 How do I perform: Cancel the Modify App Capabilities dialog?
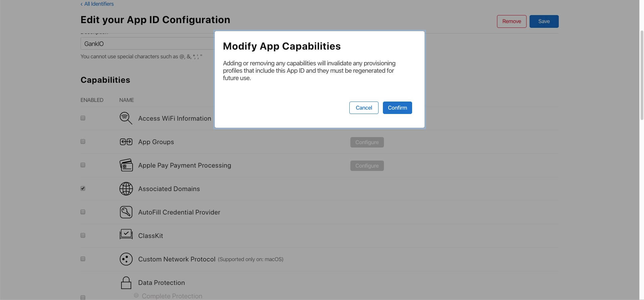click(364, 108)
